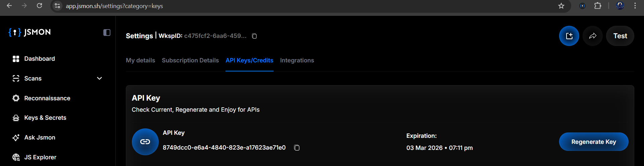Click the blue add-export icon button

click(x=569, y=36)
